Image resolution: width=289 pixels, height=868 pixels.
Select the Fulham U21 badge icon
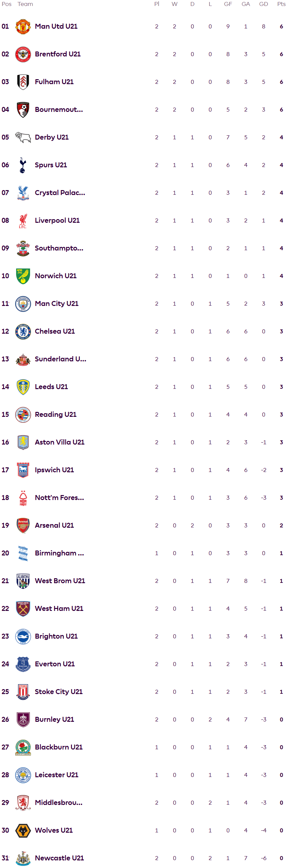(23, 82)
